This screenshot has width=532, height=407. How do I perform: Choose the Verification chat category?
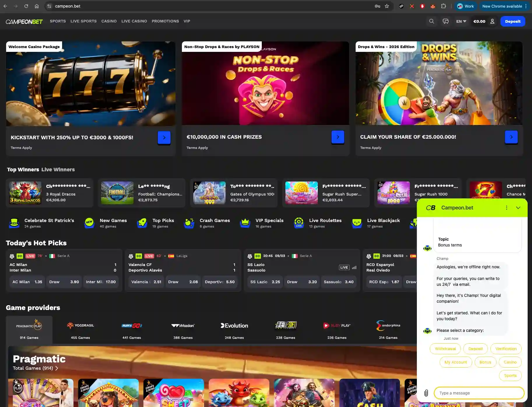click(506, 349)
